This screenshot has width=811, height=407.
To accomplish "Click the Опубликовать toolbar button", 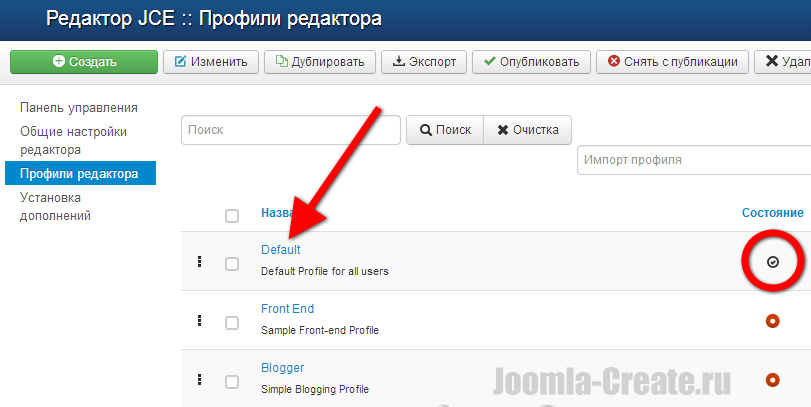I will tap(530, 62).
